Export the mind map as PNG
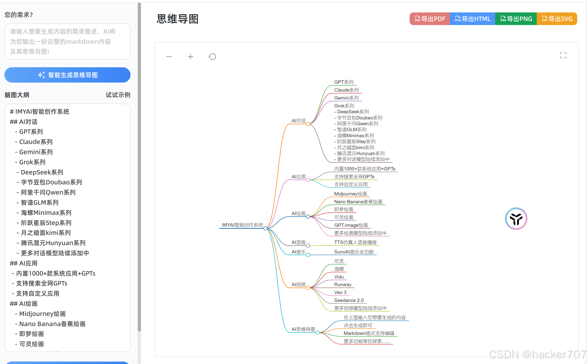Screen dimensions: 588x364 pyautogui.click(x=516, y=19)
